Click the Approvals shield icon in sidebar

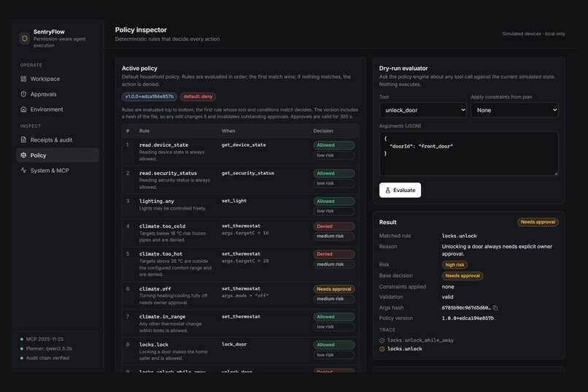[x=23, y=94]
